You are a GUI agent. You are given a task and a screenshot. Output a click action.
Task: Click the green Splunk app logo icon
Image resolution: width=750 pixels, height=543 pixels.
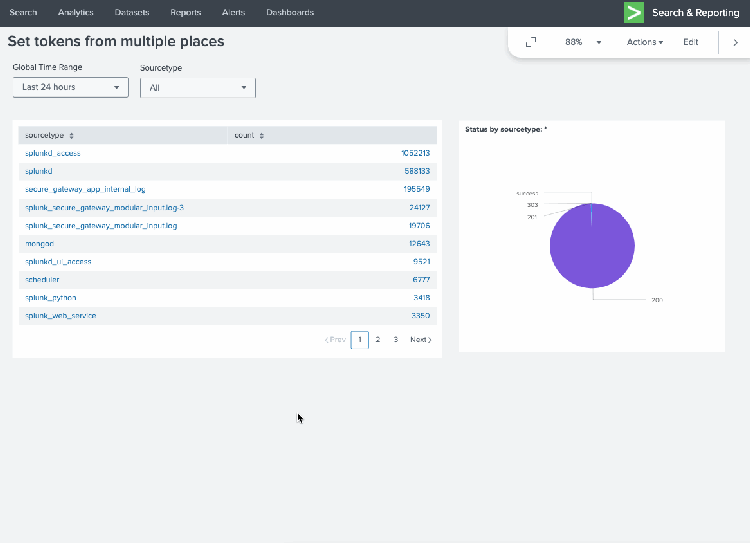point(634,13)
